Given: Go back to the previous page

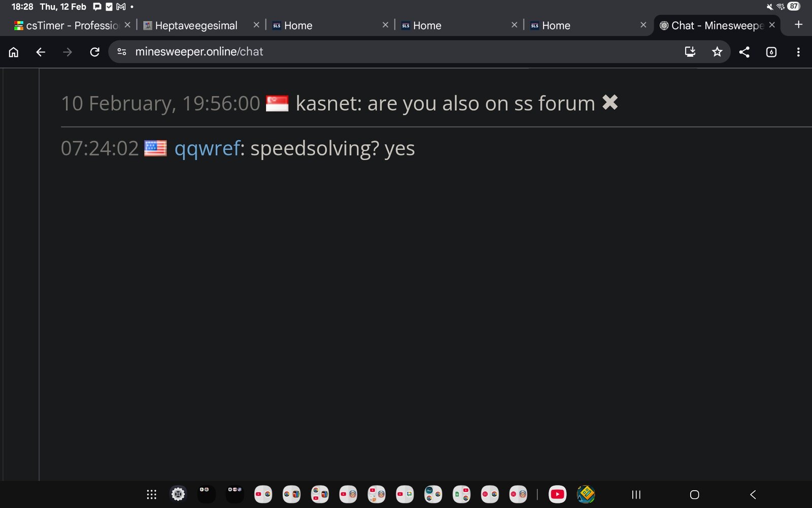Looking at the screenshot, I should (x=41, y=52).
